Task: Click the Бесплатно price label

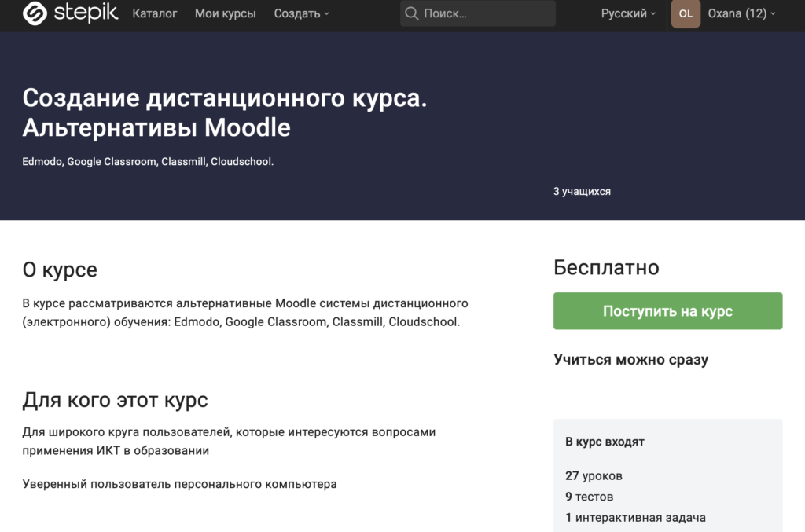Action: pyautogui.click(x=606, y=267)
